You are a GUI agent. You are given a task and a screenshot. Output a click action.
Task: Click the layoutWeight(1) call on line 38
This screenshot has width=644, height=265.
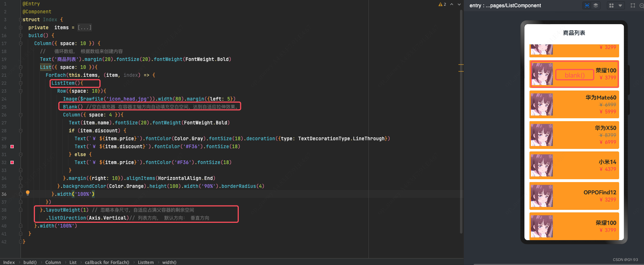click(x=67, y=210)
